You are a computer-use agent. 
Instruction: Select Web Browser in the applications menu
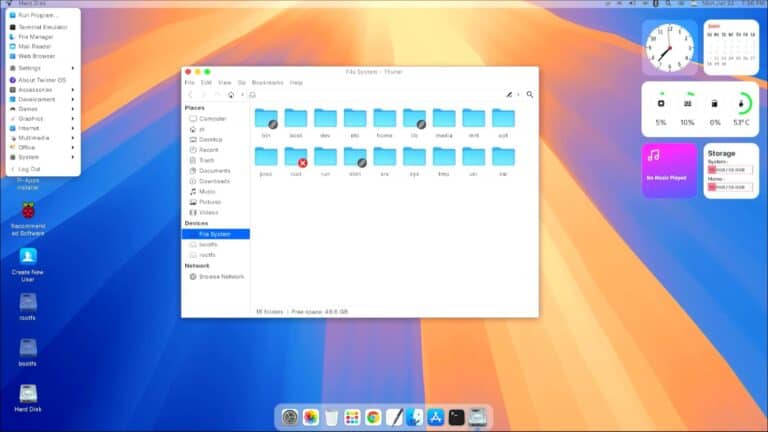(x=43, y=56)
